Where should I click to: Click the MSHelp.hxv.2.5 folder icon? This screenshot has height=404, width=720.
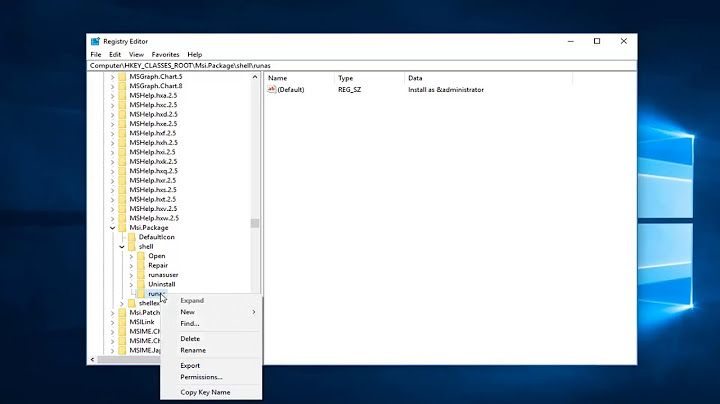pyautogui.click(x=122, y=208)
